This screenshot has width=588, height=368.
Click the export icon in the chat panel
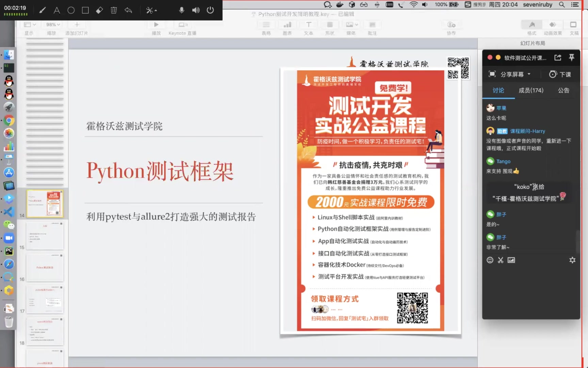pyautogui.click(x=558, y=58)
